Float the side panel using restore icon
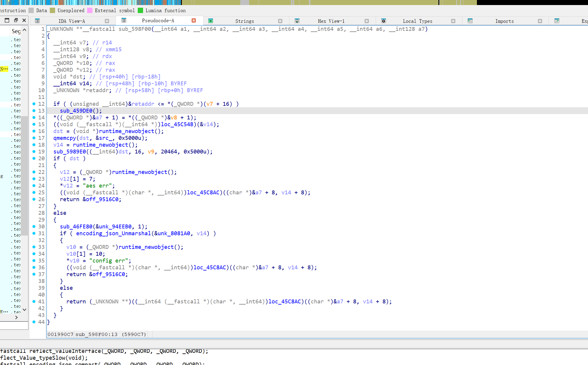 [x=16, y=20]
